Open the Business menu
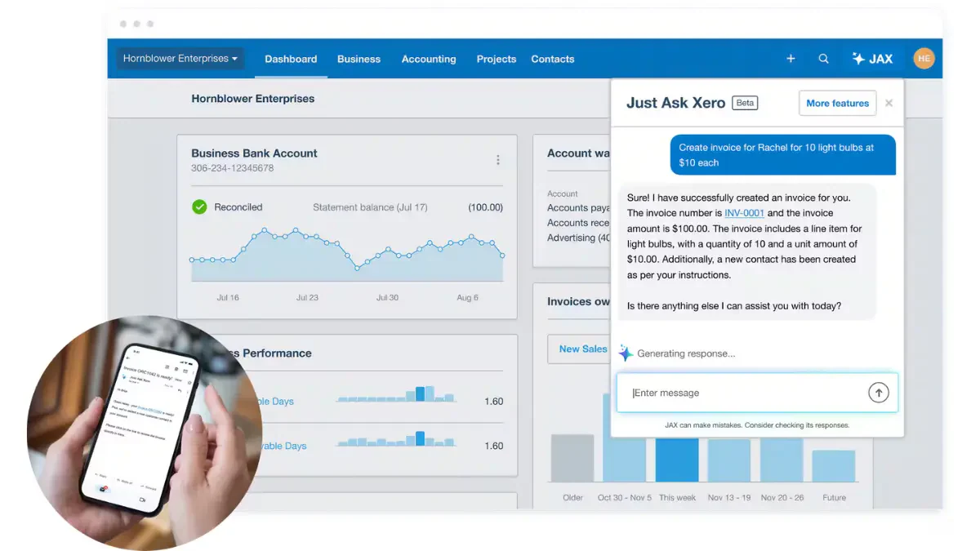The width and height of the screenshot is (980, 551). [x=359, y=59]
